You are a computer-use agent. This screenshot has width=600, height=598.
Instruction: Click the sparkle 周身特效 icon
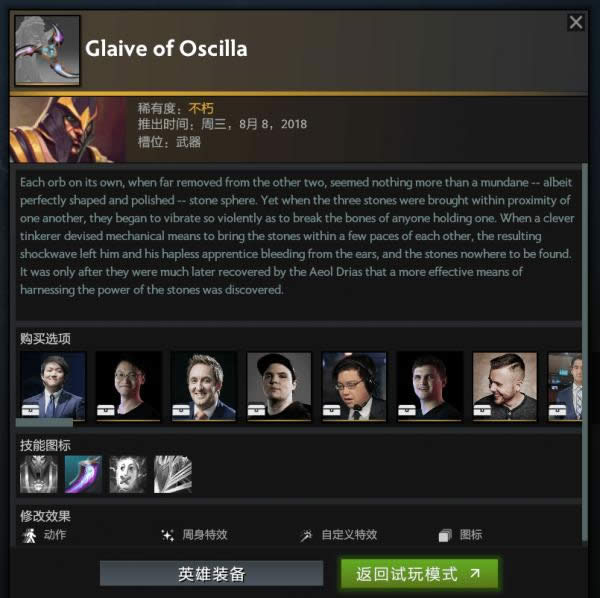tap(168, 535)
